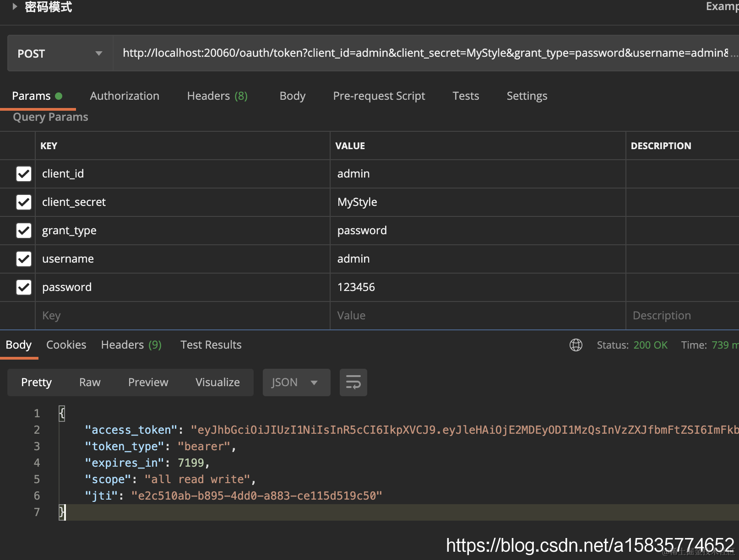Click the username value admin
739x560 pixels.
coord(478,259)
